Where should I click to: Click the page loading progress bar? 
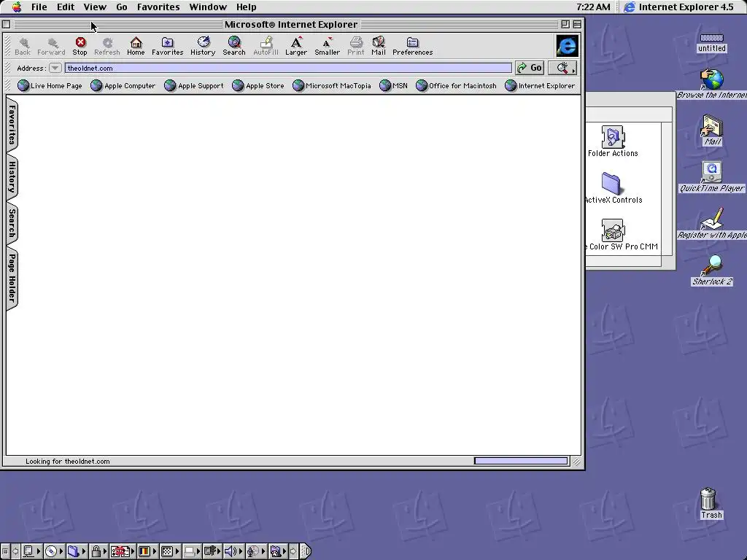[521, 461]
